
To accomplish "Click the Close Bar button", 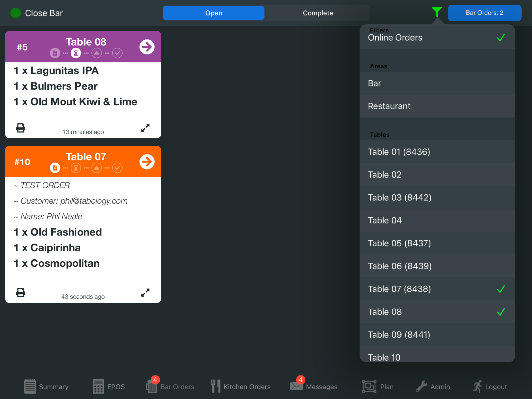I will pos(37,13).
